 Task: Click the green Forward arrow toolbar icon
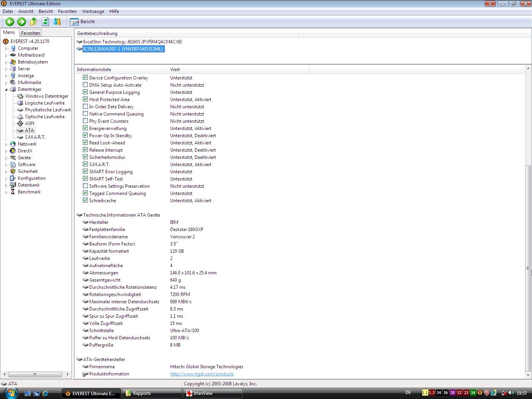[x=22, y=22]
